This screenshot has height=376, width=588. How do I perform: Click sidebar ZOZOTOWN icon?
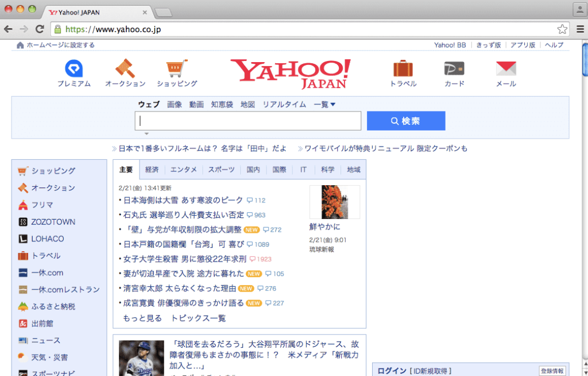click(x=23, y=222)
